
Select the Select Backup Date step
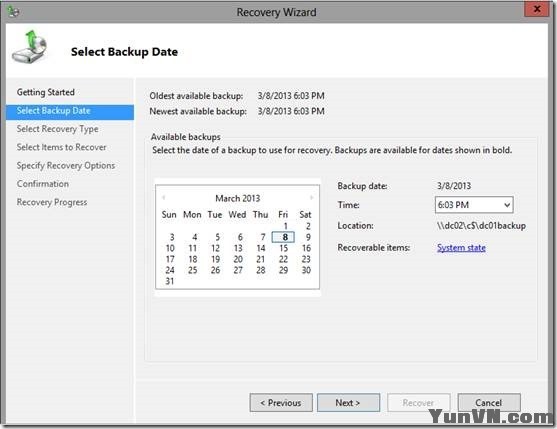[x=70, y=111]
